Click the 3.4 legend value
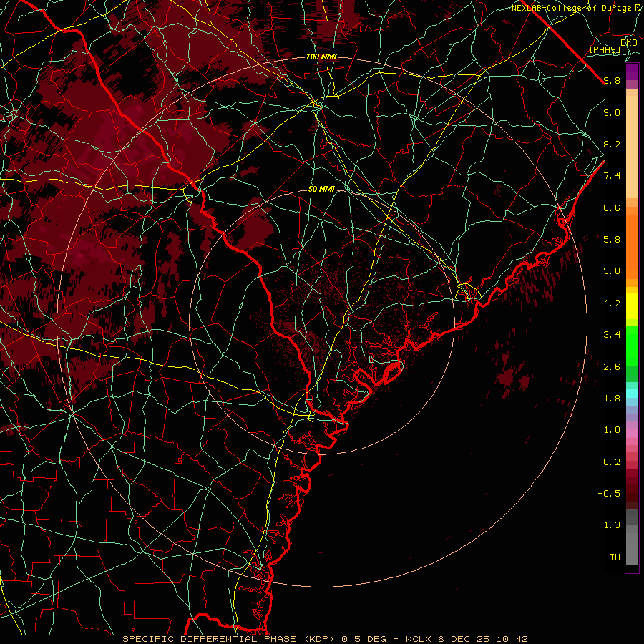The image size is (644, 644). tap(612, 335)
